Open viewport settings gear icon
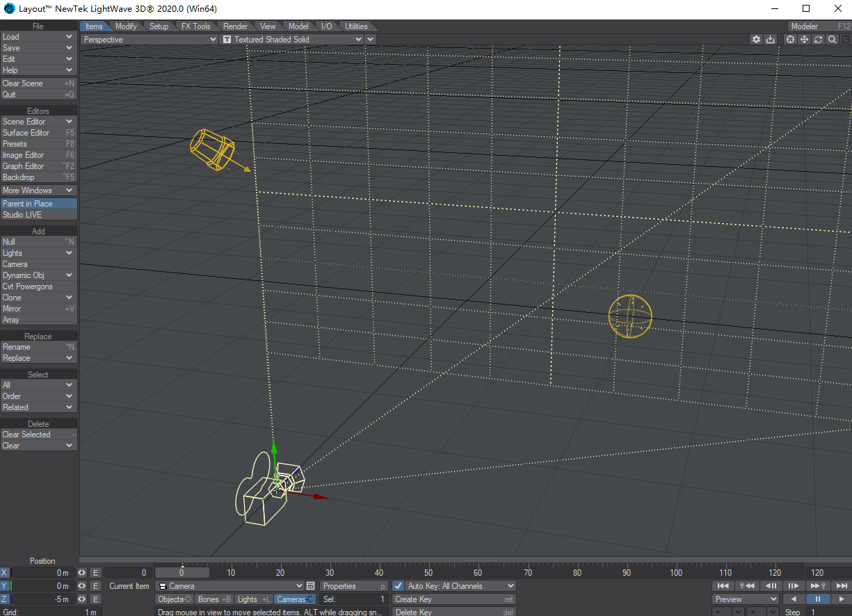This screenshot has width=852, height=616. click(757, 40)
